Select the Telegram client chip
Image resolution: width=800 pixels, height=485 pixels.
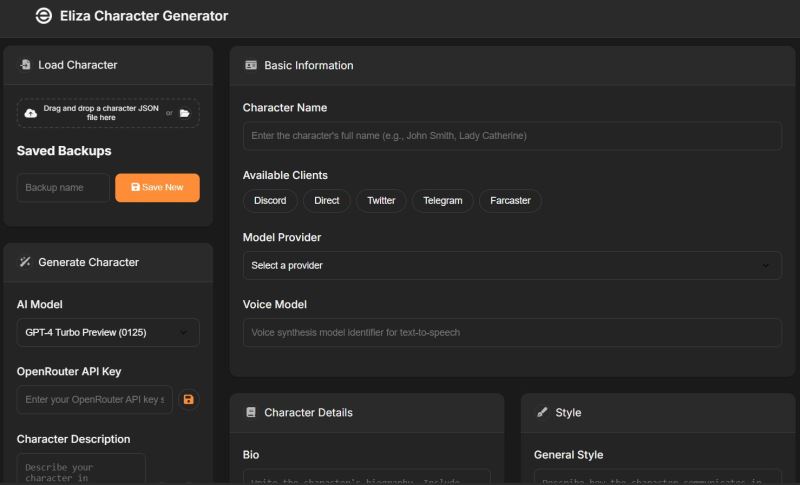tap(442, 201)
